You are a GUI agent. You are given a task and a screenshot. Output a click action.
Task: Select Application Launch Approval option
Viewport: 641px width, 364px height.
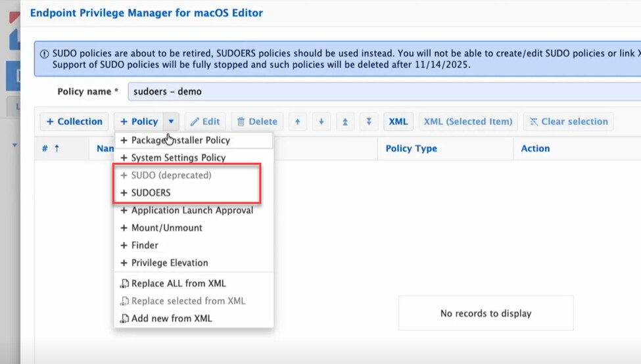192,210
